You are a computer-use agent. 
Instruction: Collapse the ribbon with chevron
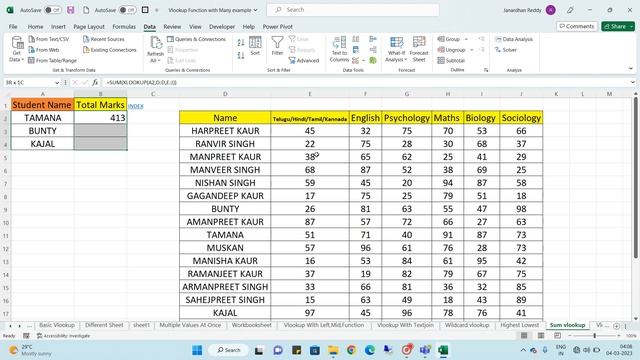coord(631,69)
